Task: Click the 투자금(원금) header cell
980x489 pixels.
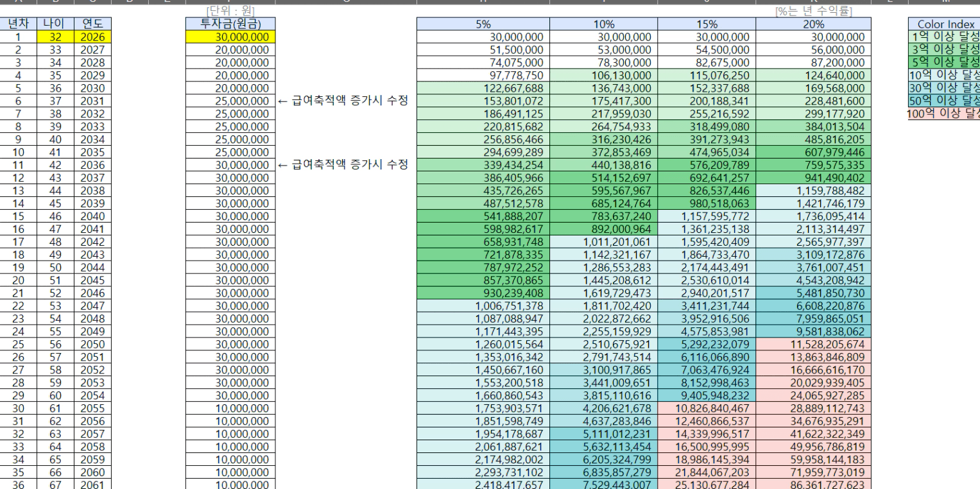Action: tap(230, 24)
